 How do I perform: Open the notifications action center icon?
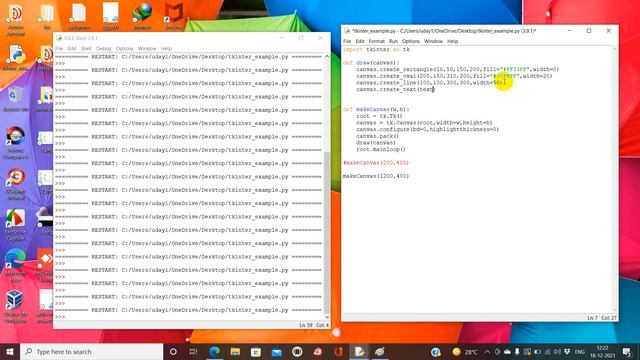(627, 352)
